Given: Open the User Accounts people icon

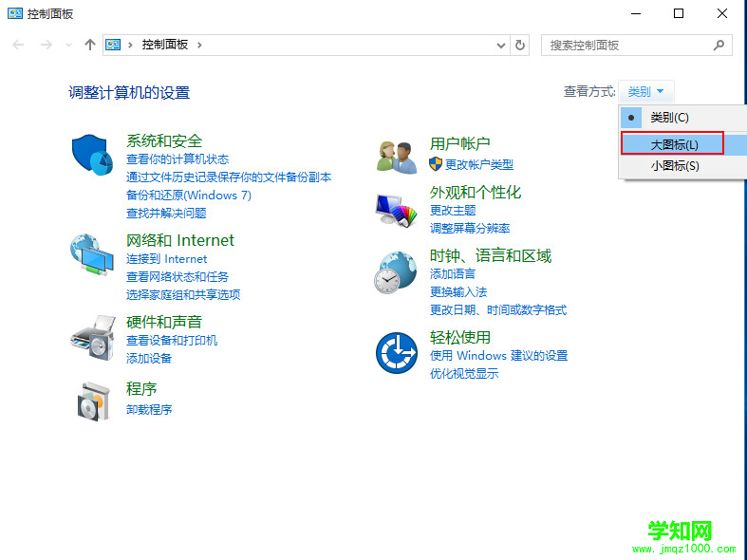Looking at the screenshot, I should (x=396, y=156).
